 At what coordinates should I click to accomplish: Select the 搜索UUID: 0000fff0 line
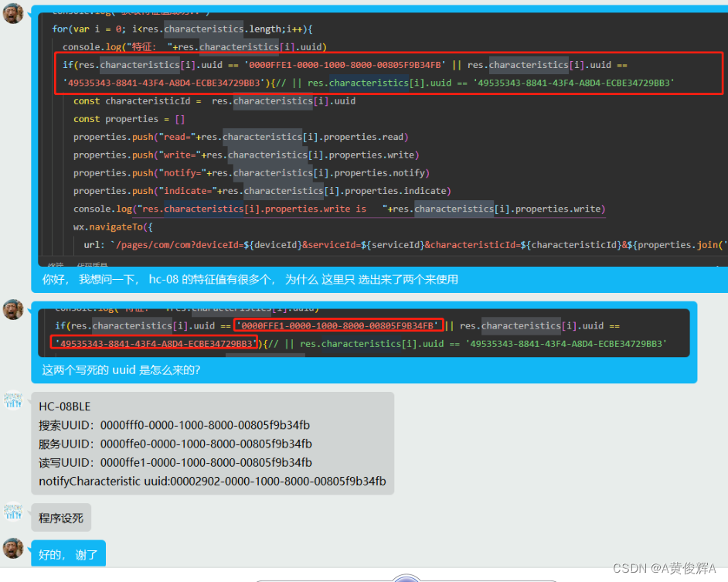tap(174, 425)
